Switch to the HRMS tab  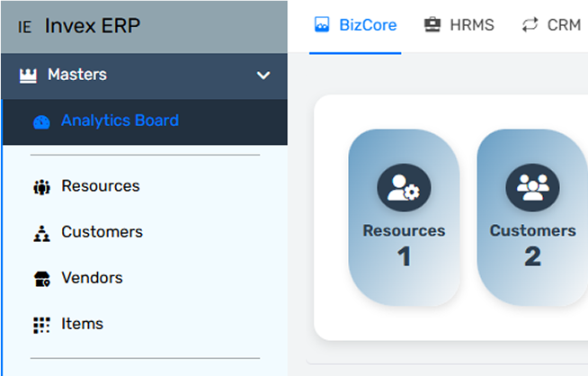459,25
